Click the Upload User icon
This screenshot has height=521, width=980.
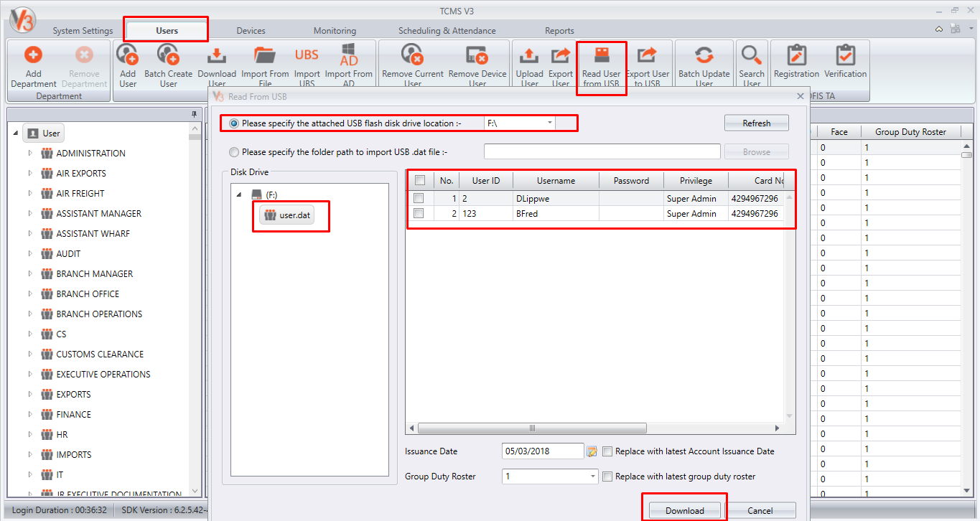529,55
